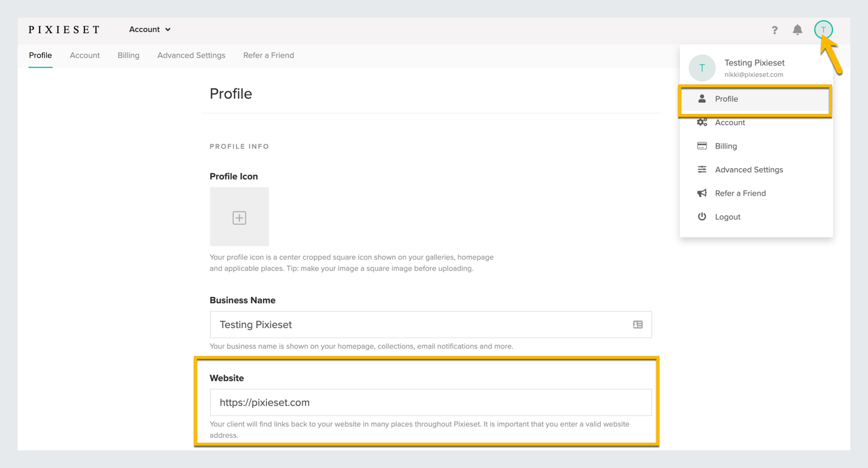Click Logout in the user menu
Screen dimensions: 868x468
pyautogui.click(x=756, y=217)
